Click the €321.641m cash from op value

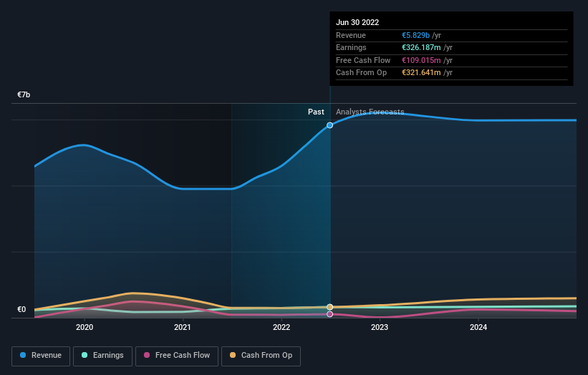(x=421, y=73)
